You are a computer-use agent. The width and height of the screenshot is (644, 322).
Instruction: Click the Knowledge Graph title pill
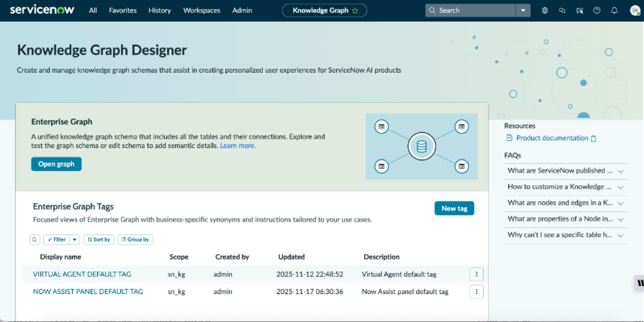coord(324,11)
